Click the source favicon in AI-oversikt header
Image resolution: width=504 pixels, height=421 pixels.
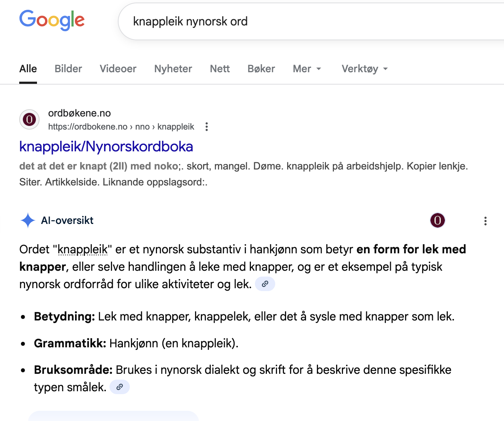click(437, 220)
